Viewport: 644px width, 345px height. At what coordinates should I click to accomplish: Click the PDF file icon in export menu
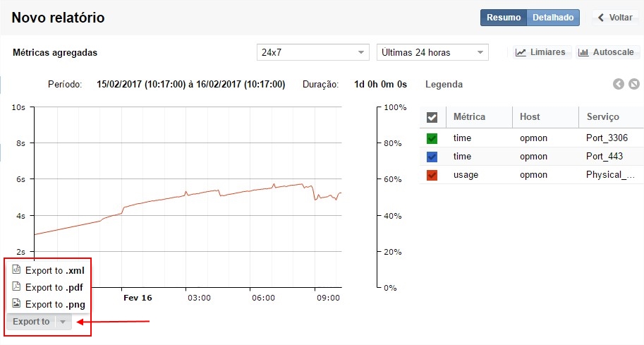16,286
